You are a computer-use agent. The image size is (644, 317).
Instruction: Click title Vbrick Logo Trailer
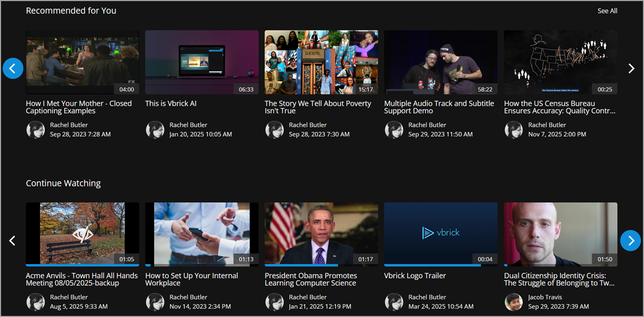coord(415,276)
